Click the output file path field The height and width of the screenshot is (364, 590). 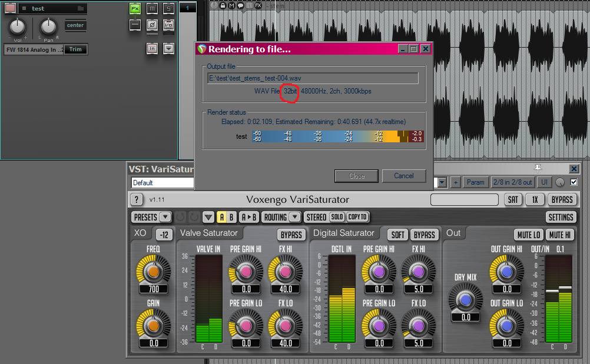313,78
